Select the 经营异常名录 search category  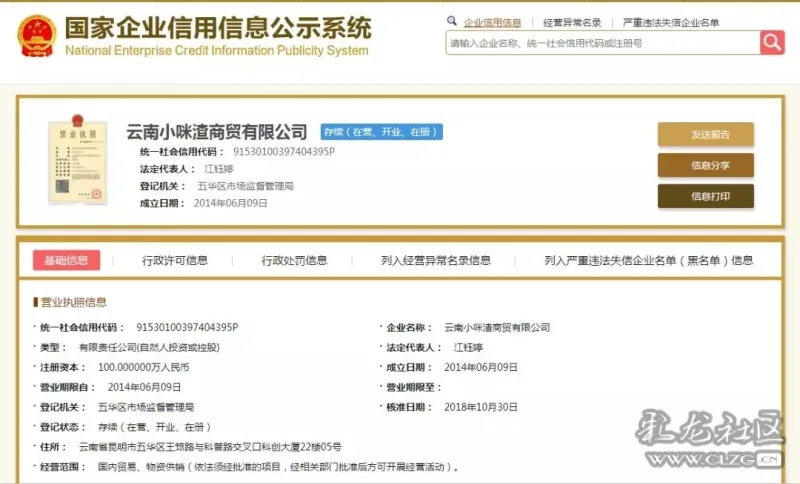point(572,22)
